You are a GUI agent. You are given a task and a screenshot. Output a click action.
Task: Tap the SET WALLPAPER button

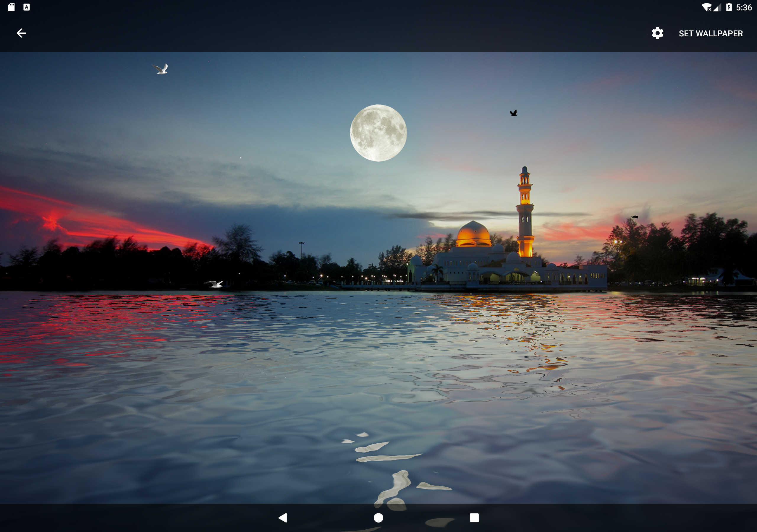coord(711,34)
